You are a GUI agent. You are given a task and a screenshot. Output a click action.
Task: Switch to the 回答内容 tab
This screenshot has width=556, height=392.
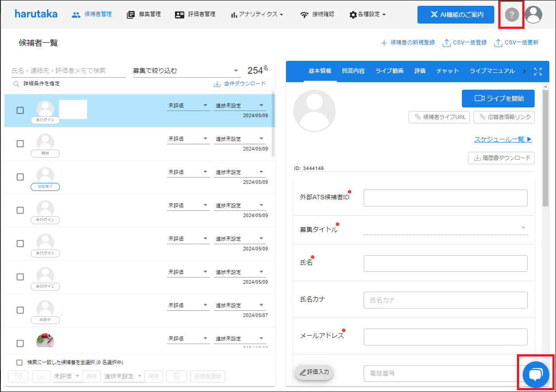tap(353, 71)
